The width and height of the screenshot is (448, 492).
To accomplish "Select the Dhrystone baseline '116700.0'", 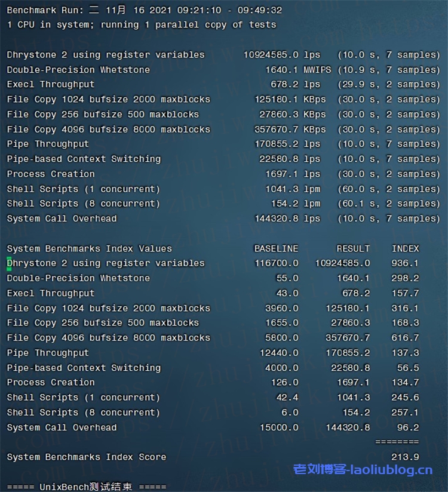I will 277,263.
